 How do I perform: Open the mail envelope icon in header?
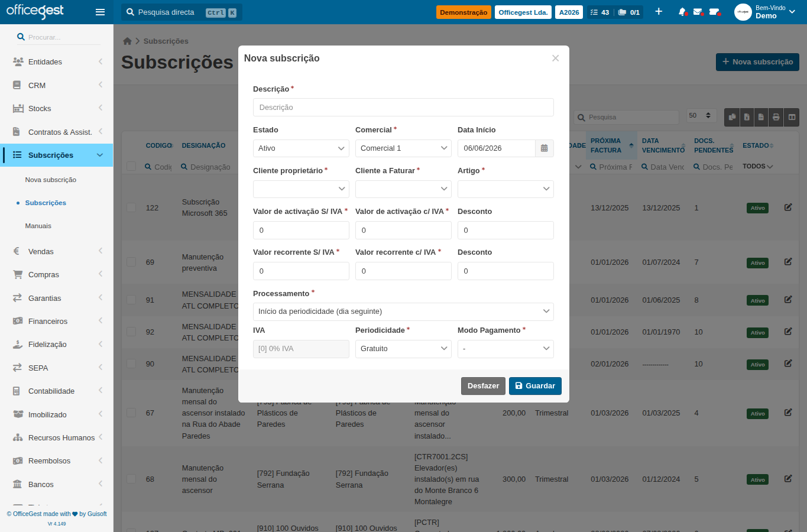coord(698,12)
